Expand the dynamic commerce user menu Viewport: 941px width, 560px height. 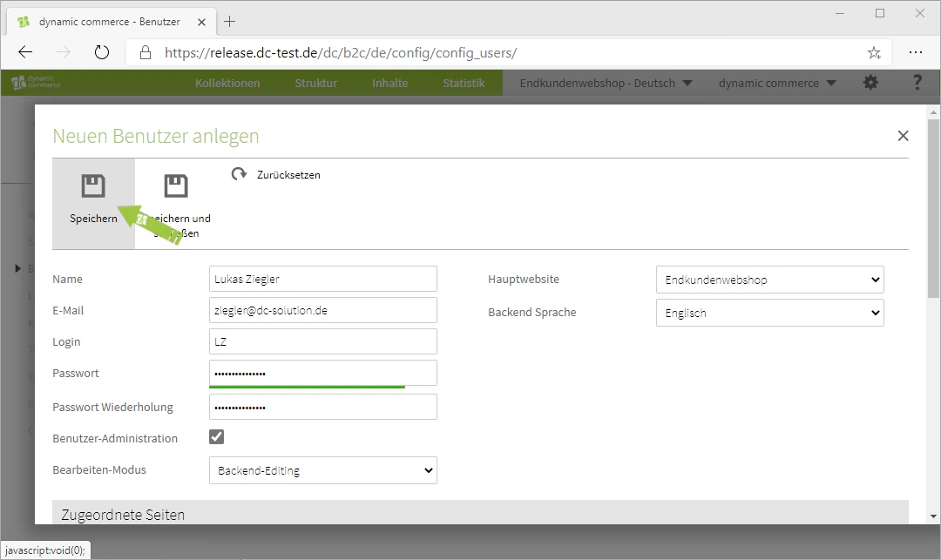tap(777, 83)
